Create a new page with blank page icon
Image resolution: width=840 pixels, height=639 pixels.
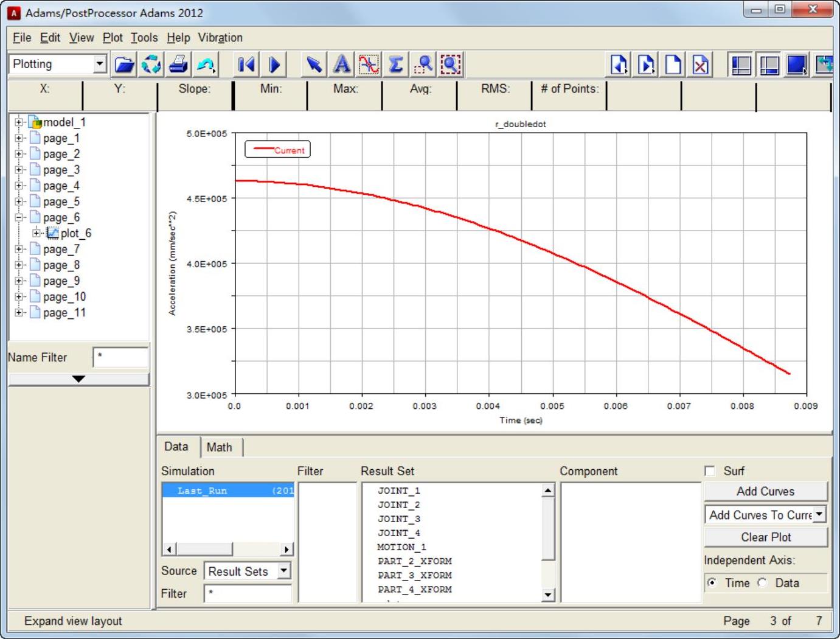point(673,65)
